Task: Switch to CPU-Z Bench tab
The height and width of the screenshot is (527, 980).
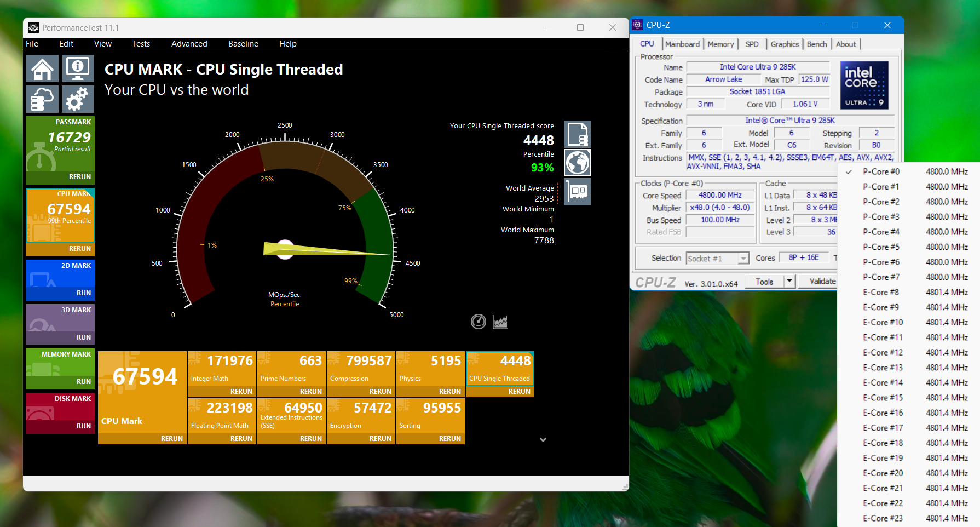Action: point(817,44)
